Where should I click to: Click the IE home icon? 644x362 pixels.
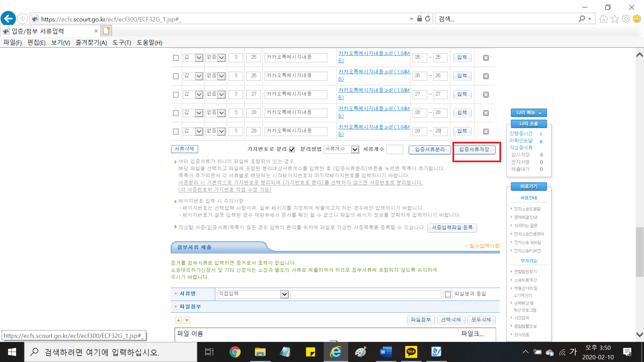pos(603,19)
